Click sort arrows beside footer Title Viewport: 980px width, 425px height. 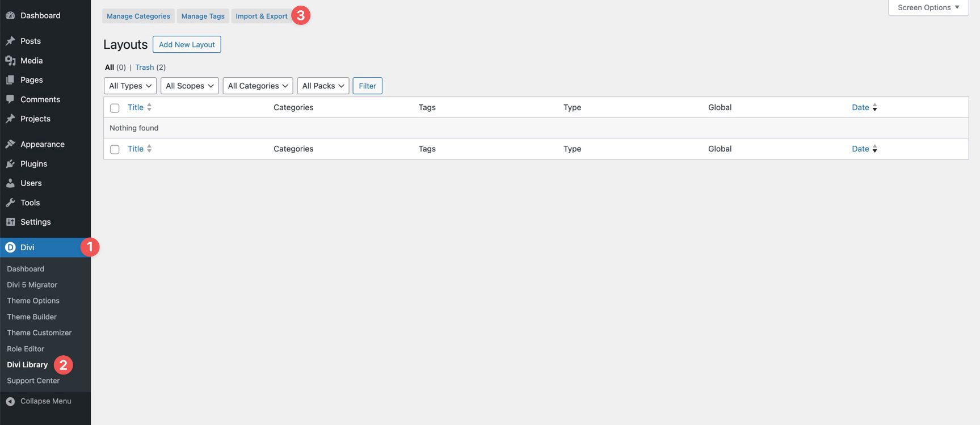click(149, 149)
